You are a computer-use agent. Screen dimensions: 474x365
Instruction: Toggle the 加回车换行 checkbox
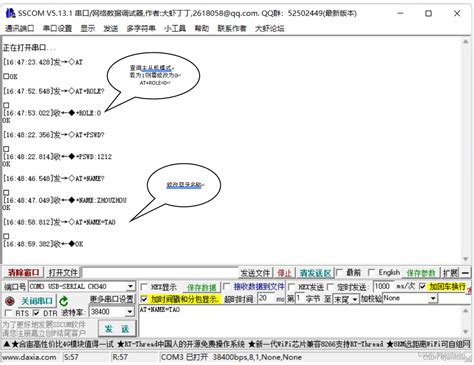point(422,286)
